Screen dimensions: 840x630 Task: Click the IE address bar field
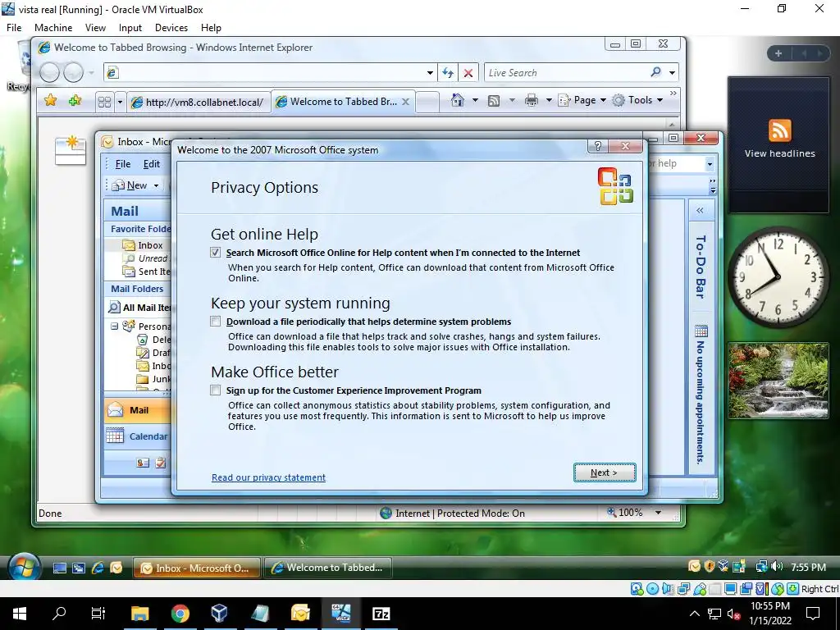(270, 73)
